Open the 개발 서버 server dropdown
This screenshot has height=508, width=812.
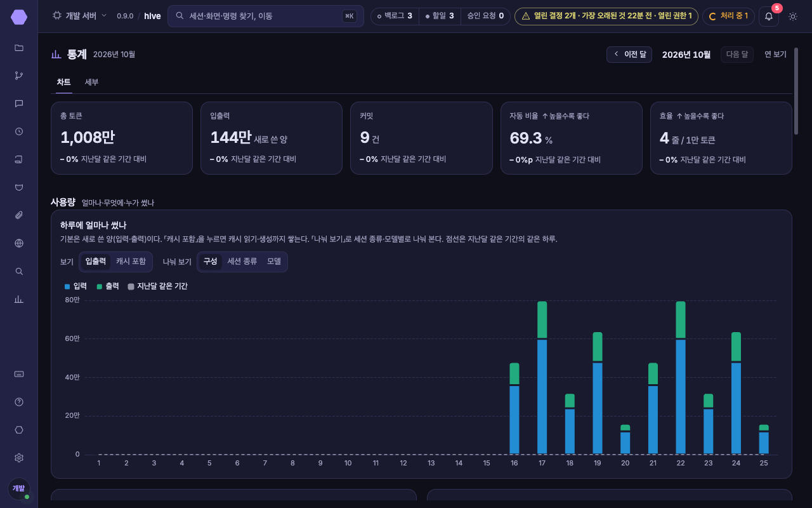[x=80, y=16]
